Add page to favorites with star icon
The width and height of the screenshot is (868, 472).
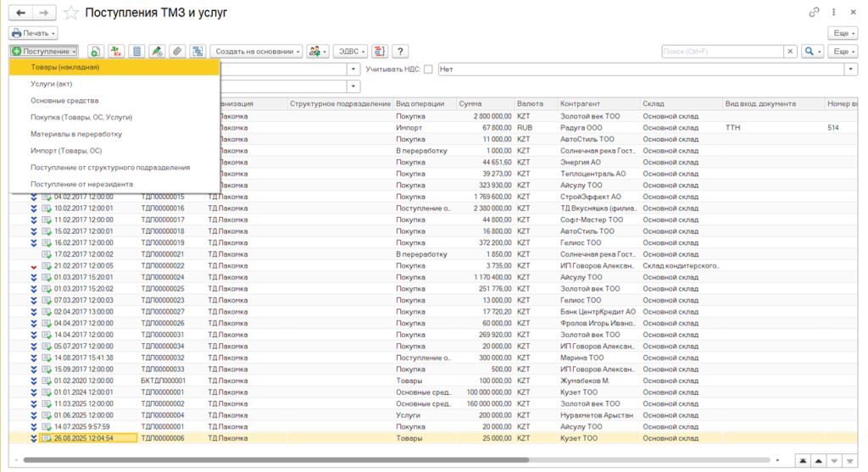click(71, 13)
